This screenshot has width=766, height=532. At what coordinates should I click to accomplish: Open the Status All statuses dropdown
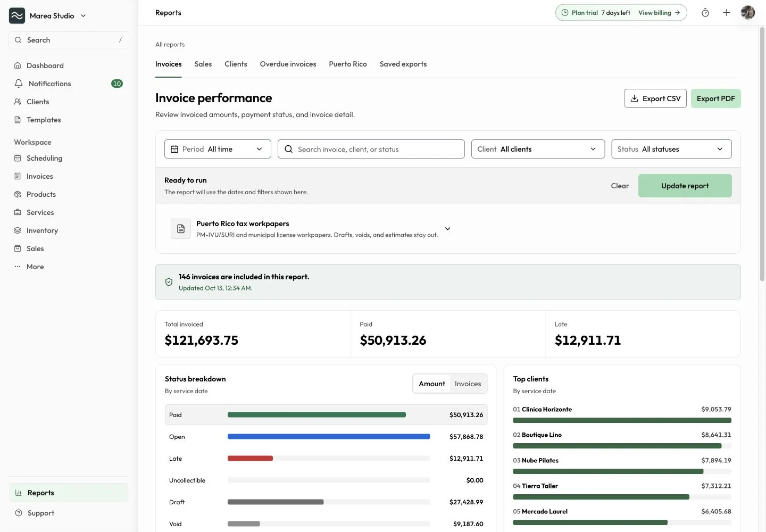tap(671, 149)
